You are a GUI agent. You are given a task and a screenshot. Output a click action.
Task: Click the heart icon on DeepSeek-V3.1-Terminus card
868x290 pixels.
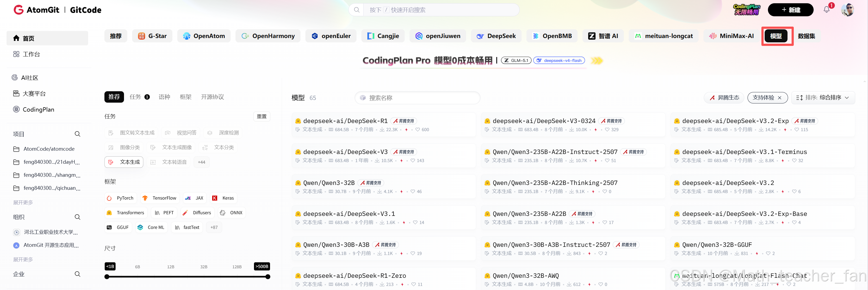[794, 160]
